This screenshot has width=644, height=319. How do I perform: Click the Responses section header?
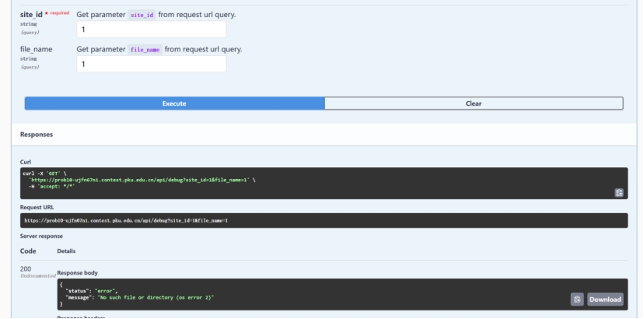pyautogui.click(x=37, y=135)
